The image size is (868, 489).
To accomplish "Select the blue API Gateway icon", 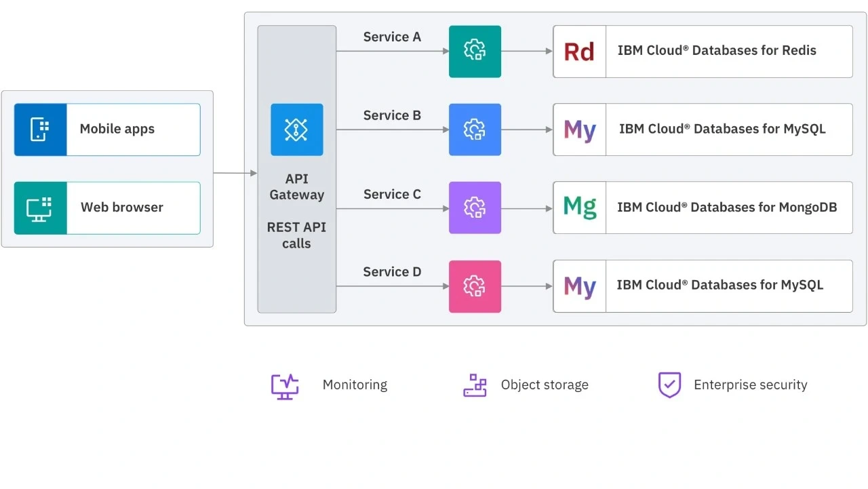I will click(296, 130).
